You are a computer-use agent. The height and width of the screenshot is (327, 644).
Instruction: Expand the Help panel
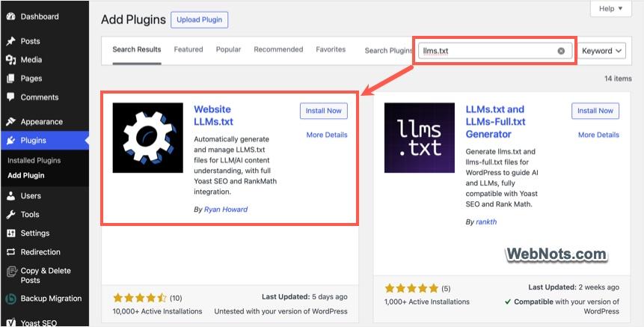pyautogui.click(x=611, y=9)
